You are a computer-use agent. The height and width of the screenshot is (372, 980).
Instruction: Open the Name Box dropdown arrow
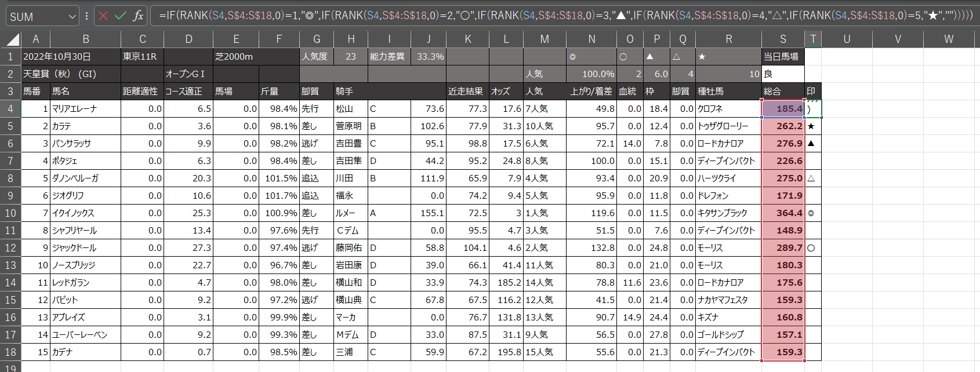tap(72, 17)
